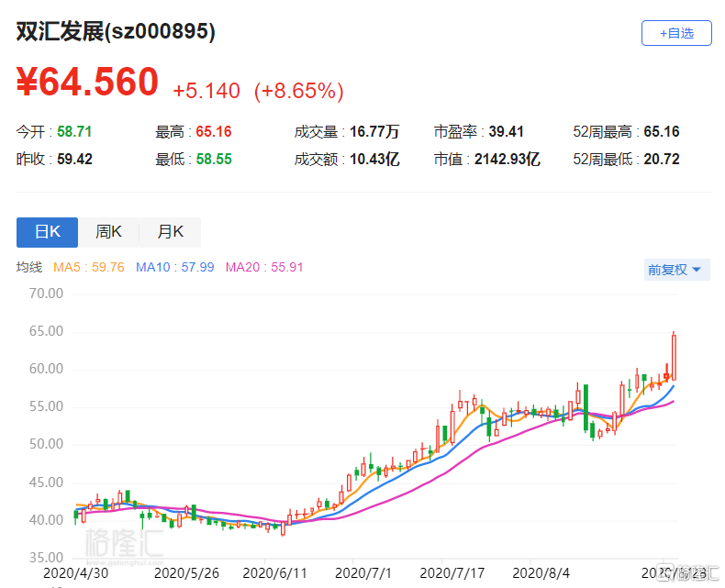The width and height of the screenshot is (725, 588).
Task: Click the volume value 16.77万
Action: point(374,132)
